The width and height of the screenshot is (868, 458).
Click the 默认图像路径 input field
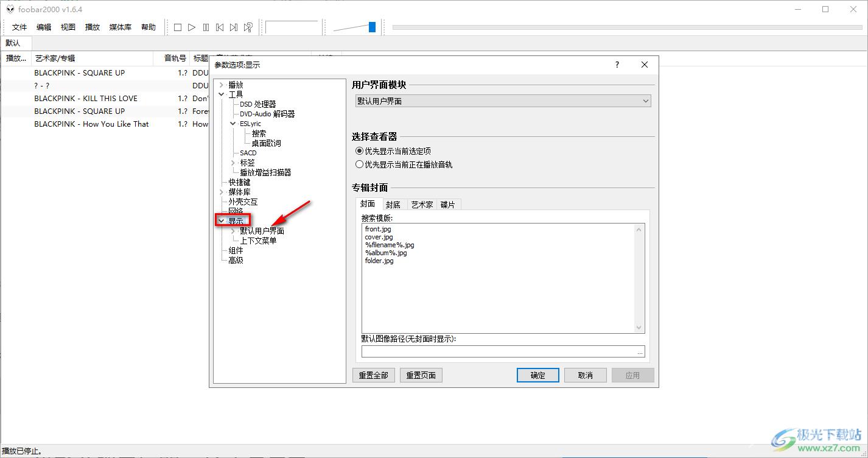coord(498,351)
